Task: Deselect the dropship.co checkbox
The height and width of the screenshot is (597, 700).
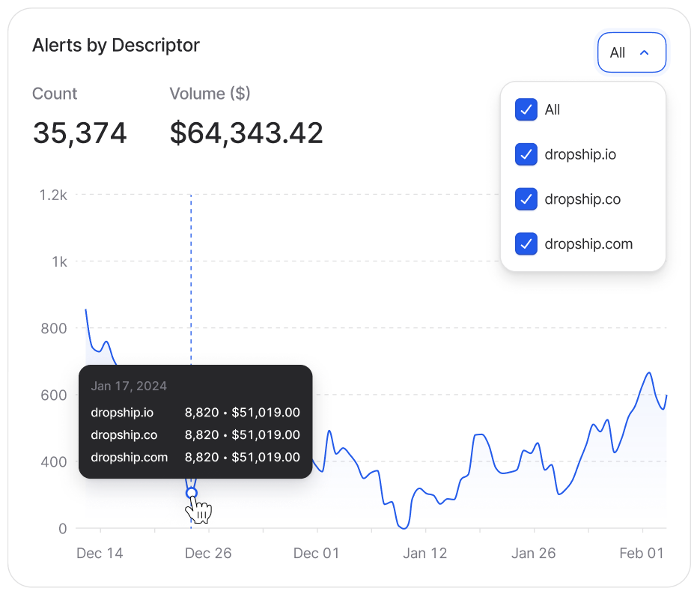Action: (526, 199)
